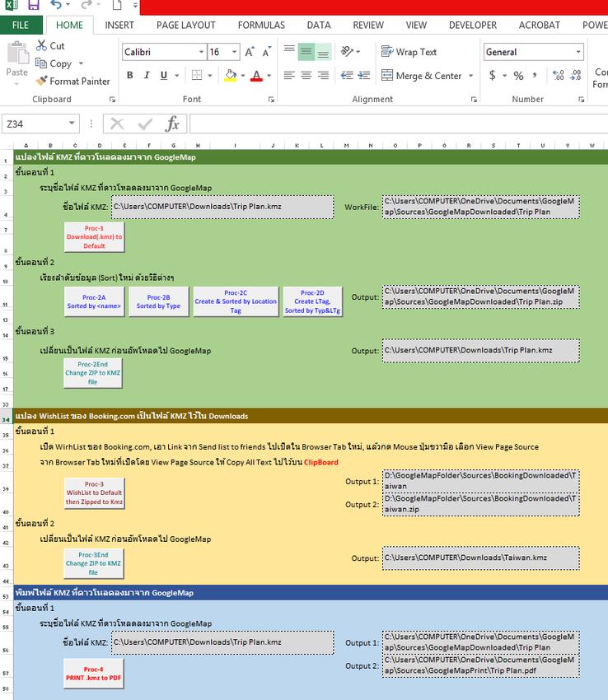
Task: Click the Accounting dollar format icon
Action: coord(492,75)
